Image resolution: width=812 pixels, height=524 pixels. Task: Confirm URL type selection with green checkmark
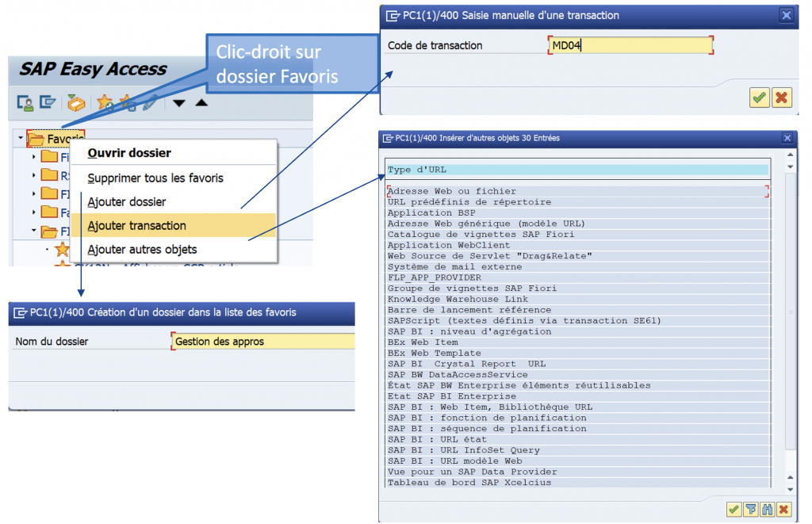735,510
